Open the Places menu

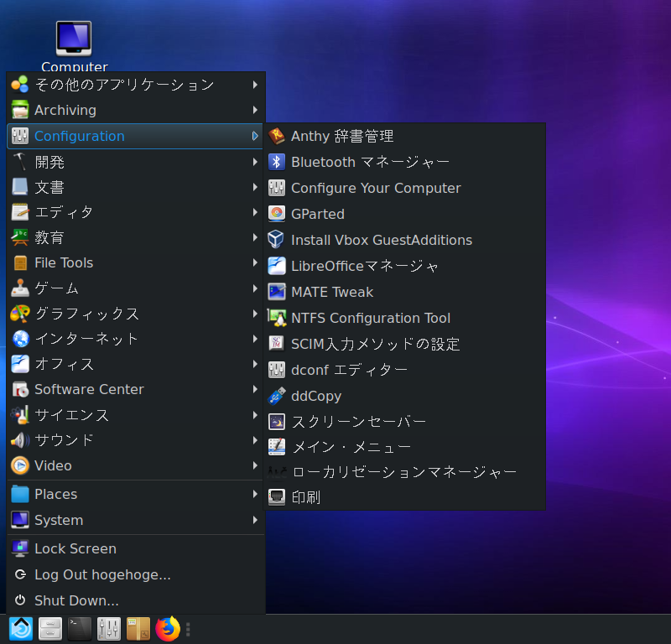click(x=55, y=494)
